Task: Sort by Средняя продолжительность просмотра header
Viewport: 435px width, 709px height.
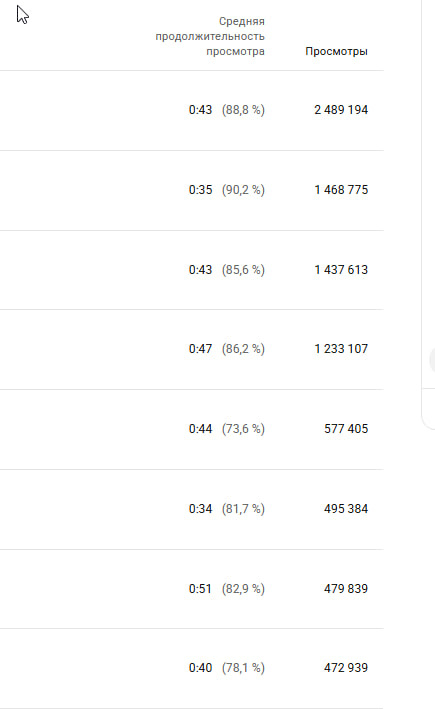Action: (210, 36)
